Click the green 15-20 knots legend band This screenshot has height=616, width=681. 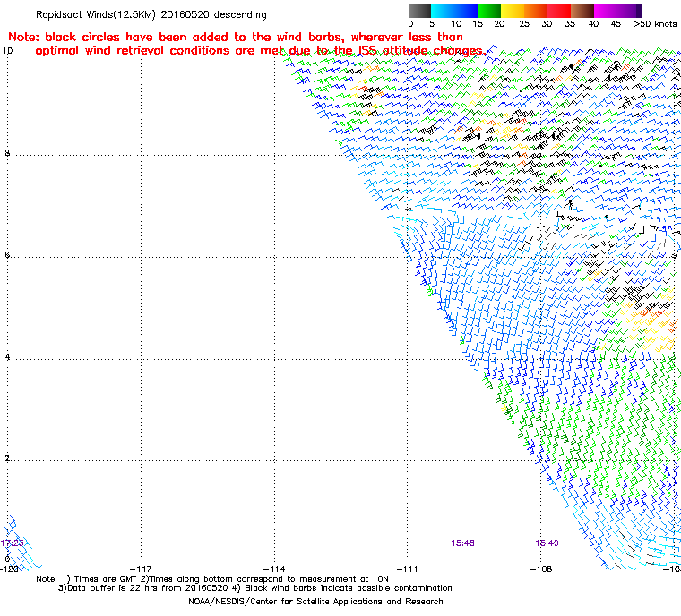[489, 11]
